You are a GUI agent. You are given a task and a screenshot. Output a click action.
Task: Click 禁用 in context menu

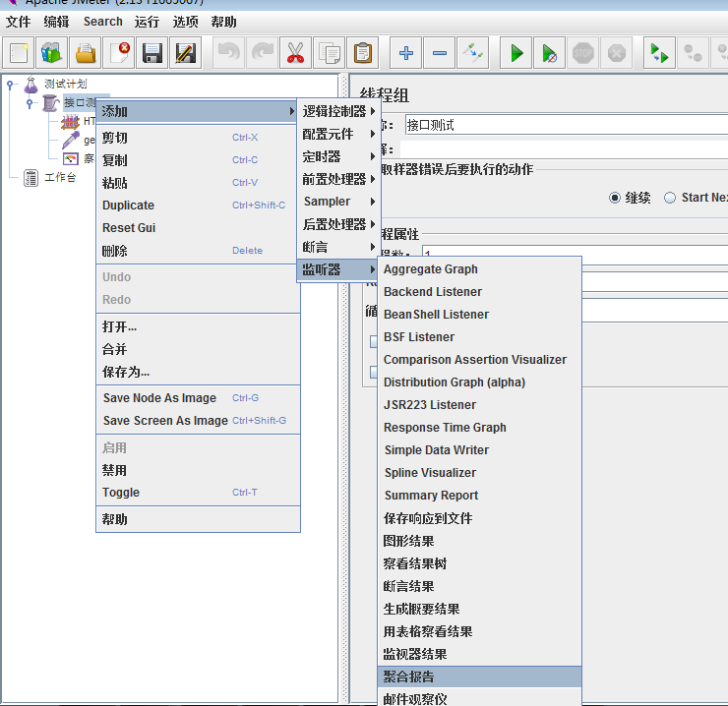pyautogui.click(x=199, y=470)
